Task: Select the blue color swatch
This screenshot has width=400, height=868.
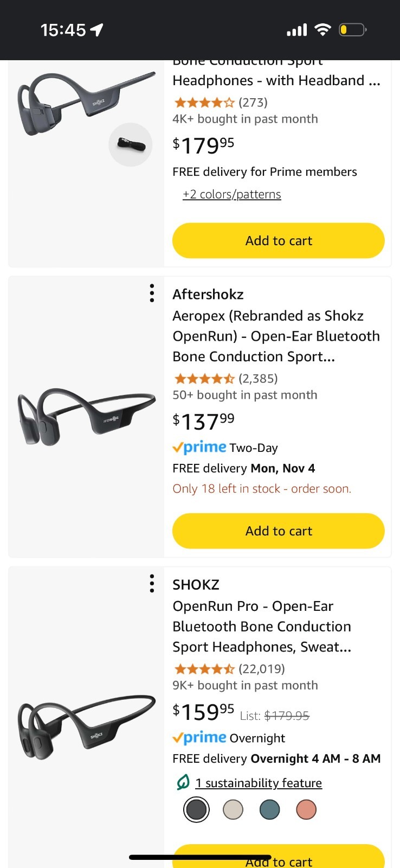Action: pos(269,810)
